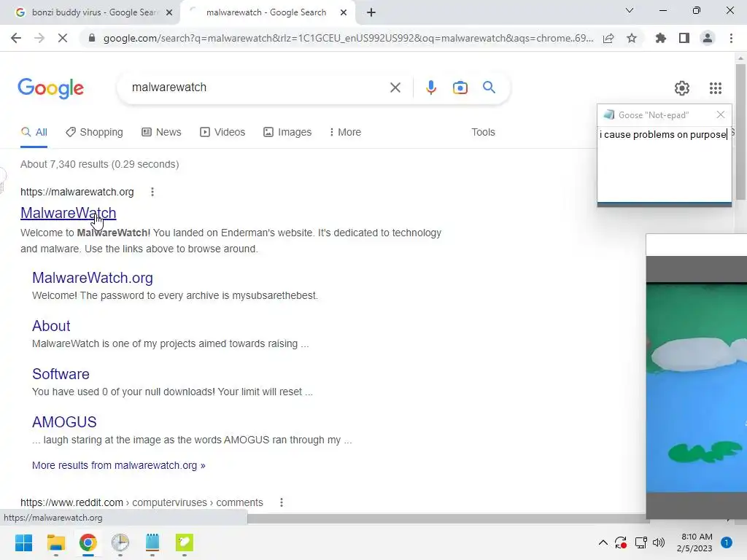Image resolution: width=747 pixels, height=560 pixels.
Task: Close the bonzi buddy virus tab
Action: coord(169,12)
